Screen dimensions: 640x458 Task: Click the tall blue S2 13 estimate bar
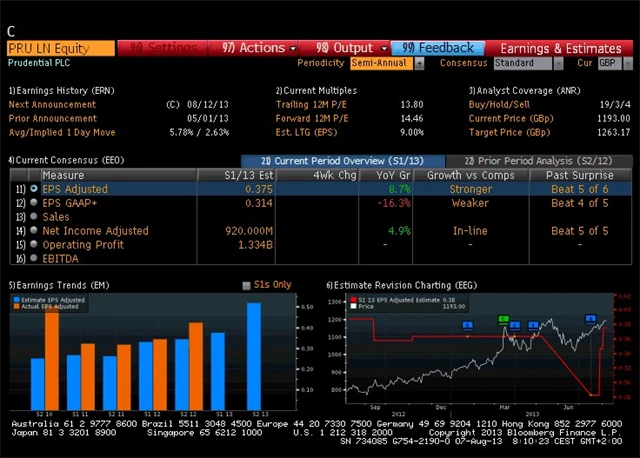pos(254,356)
